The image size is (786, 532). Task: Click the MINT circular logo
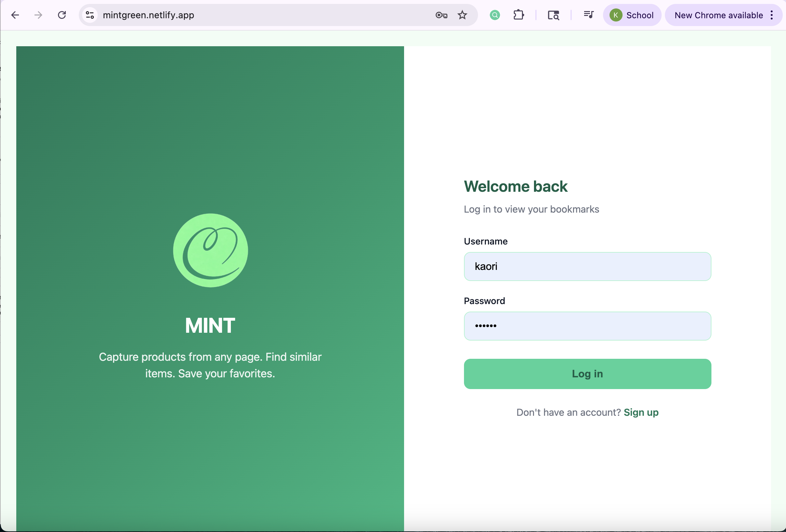(x=210, y=250)
